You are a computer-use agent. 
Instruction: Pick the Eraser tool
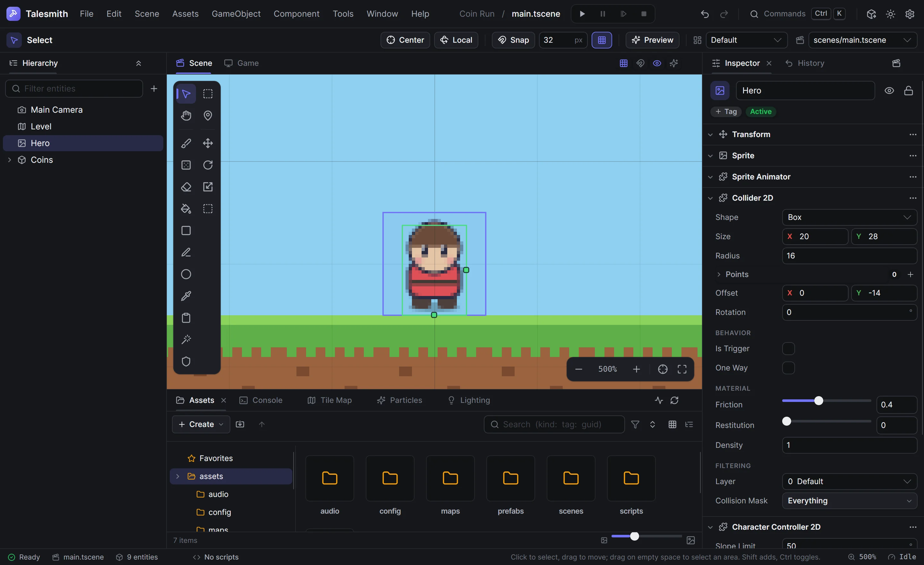[186, 187]
